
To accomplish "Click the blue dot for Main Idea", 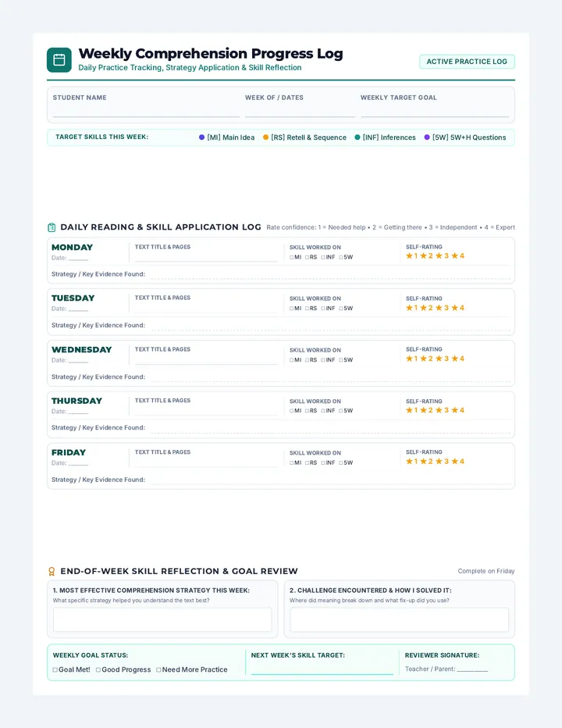I will click(202, 137).
